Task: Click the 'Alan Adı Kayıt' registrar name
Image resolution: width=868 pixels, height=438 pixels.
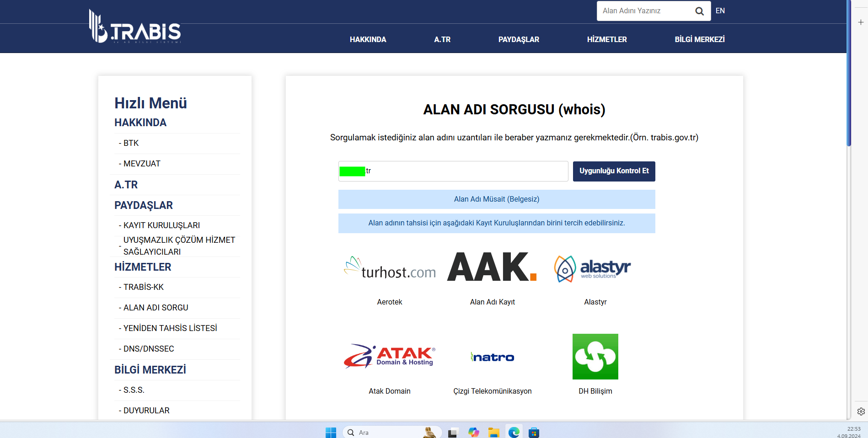Action: click(x=493, y=302)
